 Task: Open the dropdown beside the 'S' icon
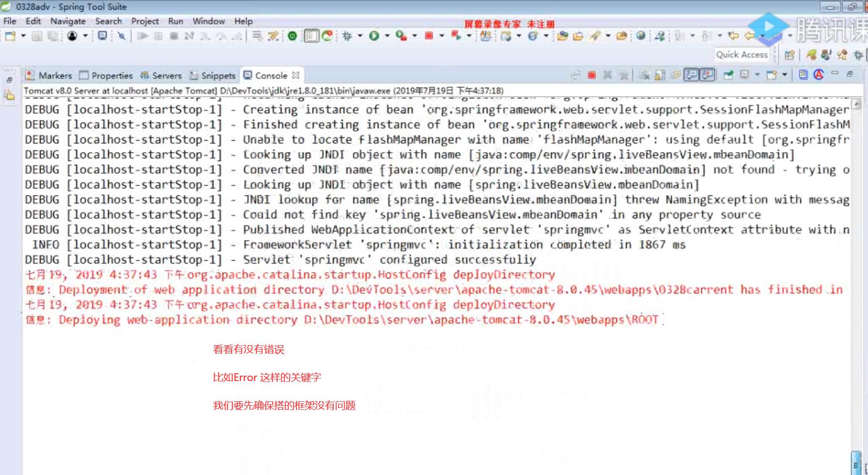(x=546, y=36)
